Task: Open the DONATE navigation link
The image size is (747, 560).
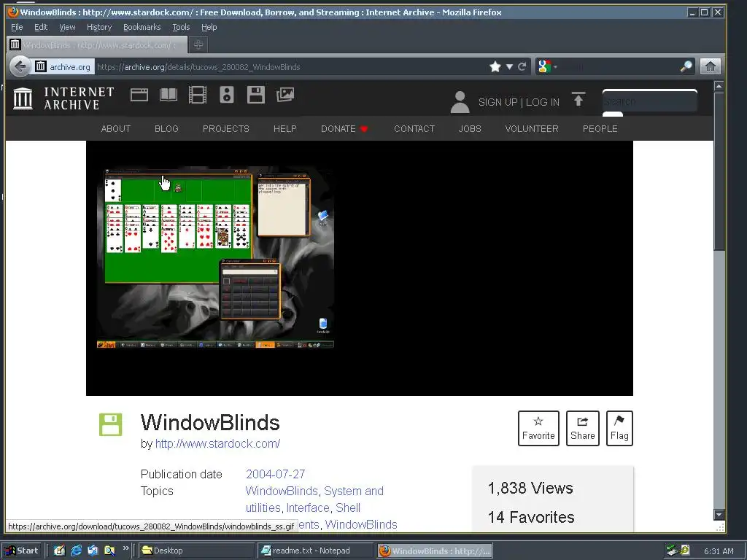Action: 344,129
